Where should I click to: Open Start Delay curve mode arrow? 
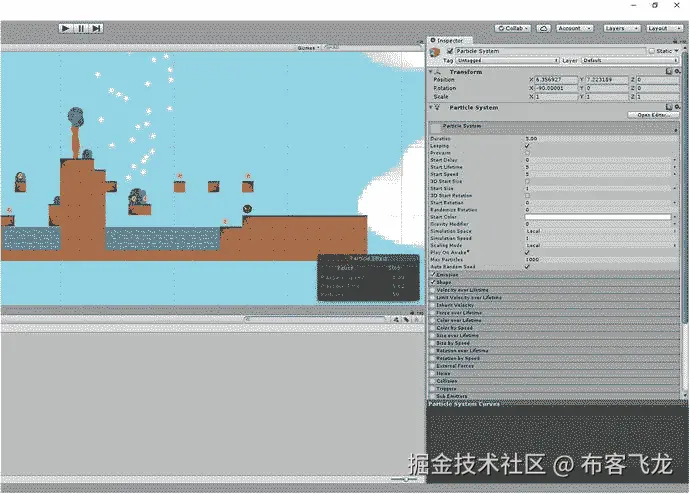point(675,160)
